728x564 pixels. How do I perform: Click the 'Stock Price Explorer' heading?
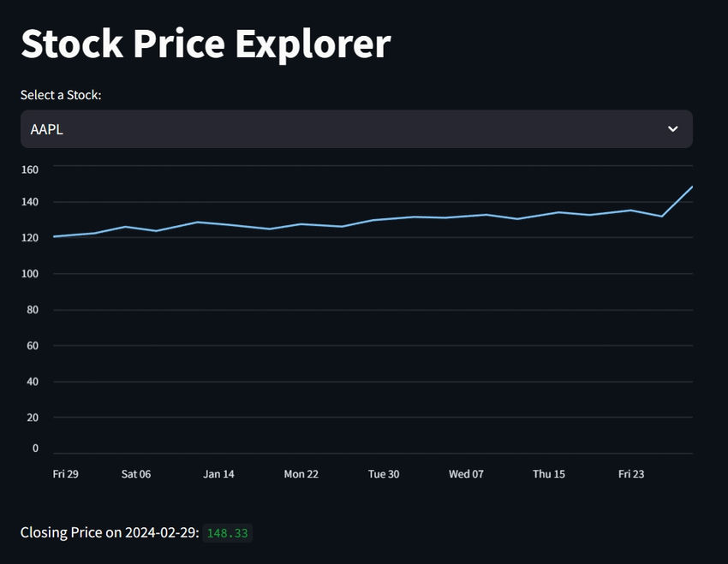click(206, 44)
